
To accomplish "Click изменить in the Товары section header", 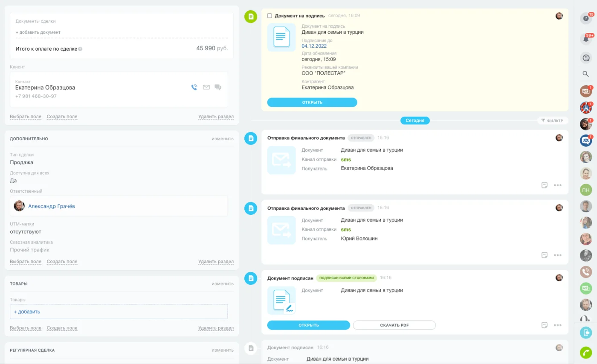I will coord(222,283).
